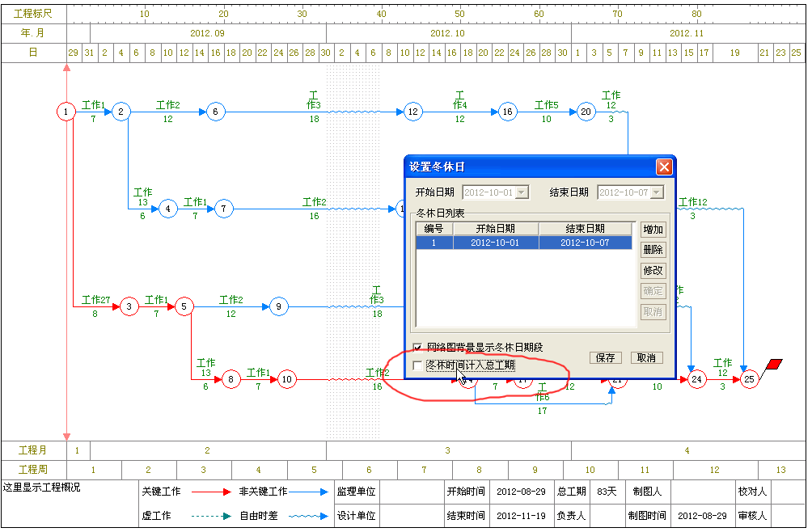Screen dimensions: 812x532
Task: Click the red finish flag
Action: pos(774,365)
